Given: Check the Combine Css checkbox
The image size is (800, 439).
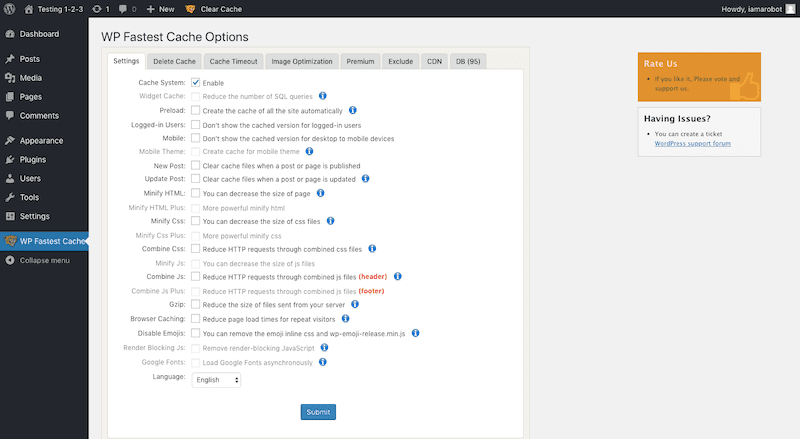Looking at the screenshot, I should pyautogui.click(x=195, y=249).
